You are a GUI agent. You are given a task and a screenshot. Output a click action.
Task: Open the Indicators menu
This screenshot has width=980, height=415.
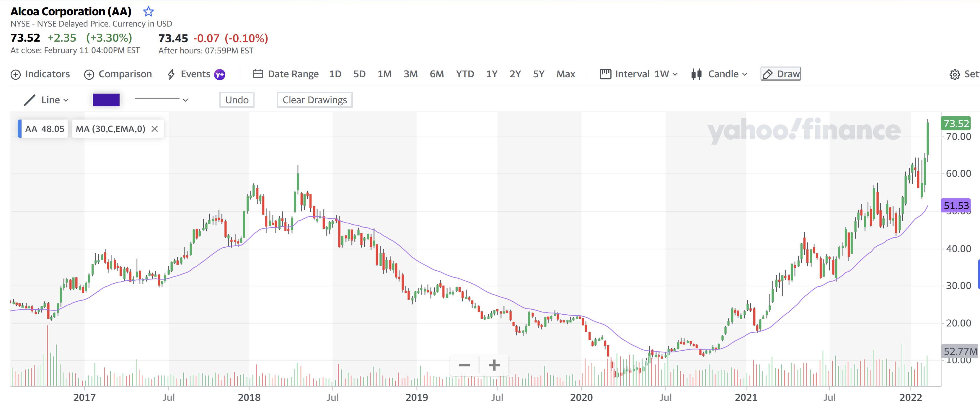tap(40, 74)
